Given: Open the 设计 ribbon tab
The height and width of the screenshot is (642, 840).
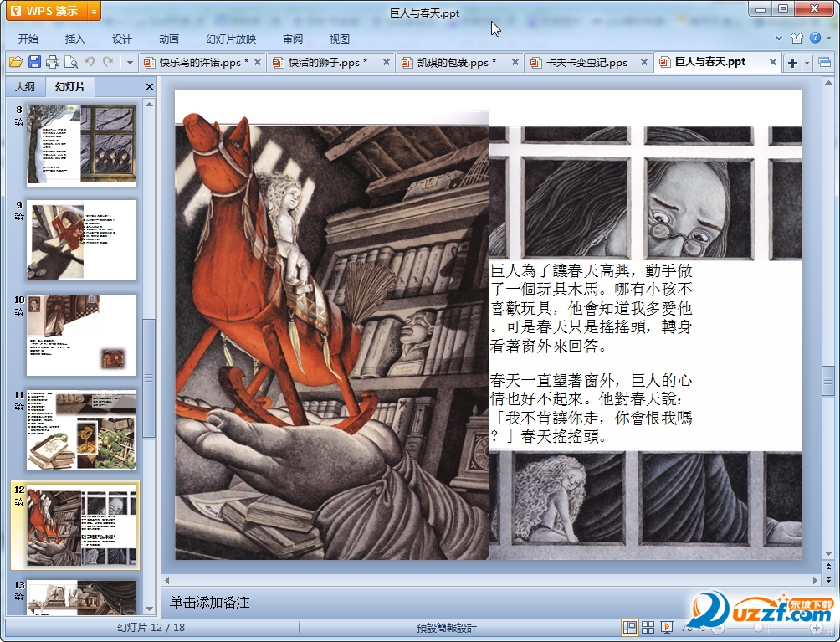Looking at the screenshot, I should (x=121, y=39).
